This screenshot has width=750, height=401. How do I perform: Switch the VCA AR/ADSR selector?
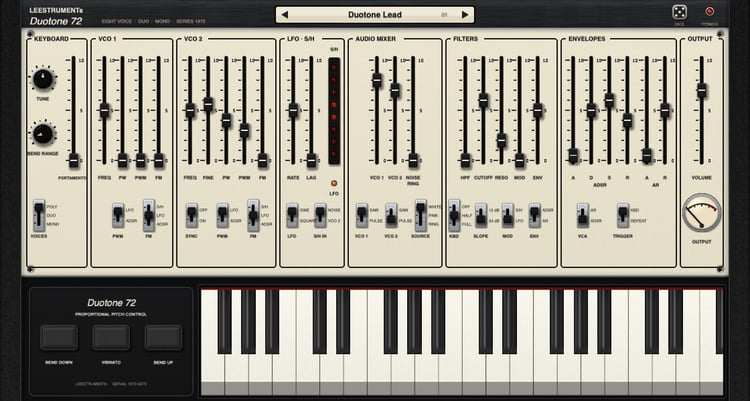click(x=583, y=215)
